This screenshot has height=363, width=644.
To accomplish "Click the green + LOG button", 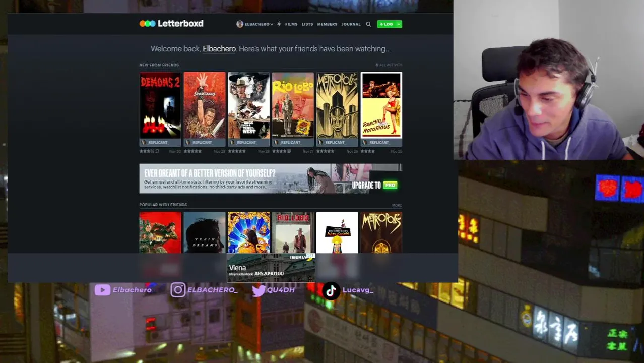I will tap(386, 24).
